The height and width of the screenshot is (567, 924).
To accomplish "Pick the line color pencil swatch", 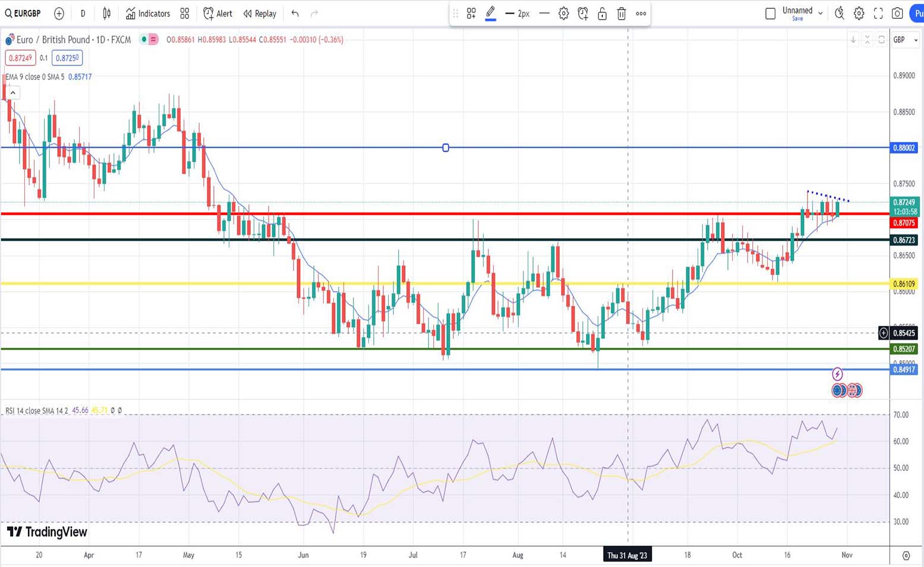I will coord(490,13).
